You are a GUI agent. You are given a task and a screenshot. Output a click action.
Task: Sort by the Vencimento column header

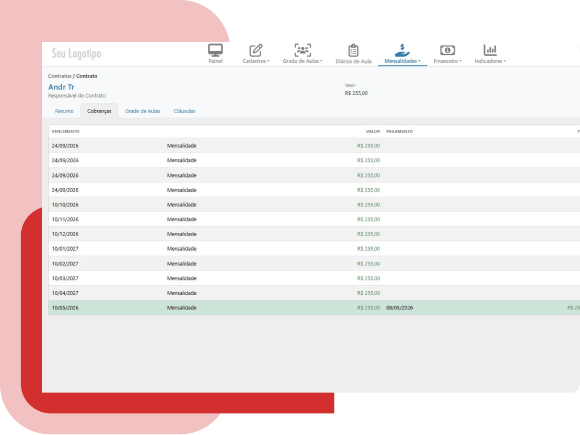(x=65, y=132)
